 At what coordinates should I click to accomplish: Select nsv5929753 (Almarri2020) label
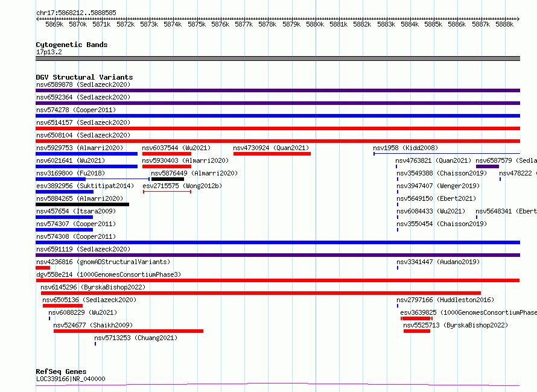pos(80,148)
